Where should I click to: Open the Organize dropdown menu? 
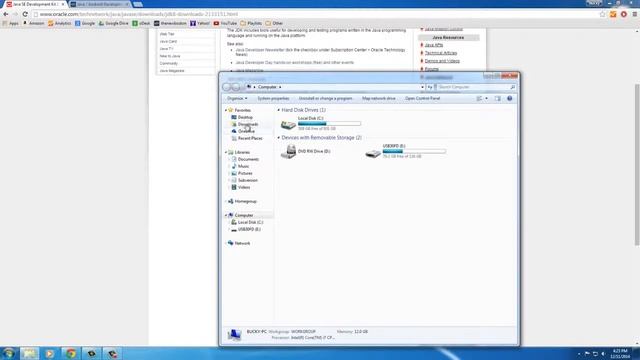point(237,98)
